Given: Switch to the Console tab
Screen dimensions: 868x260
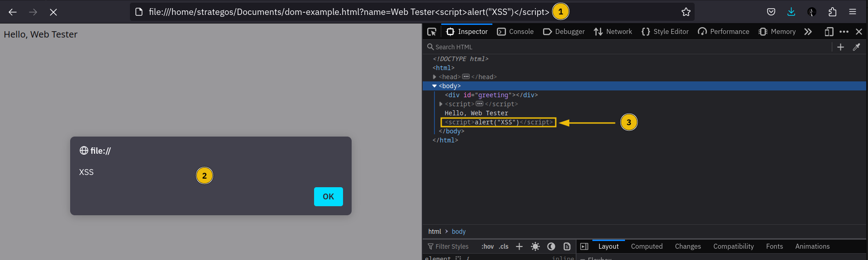Looking at the screenshot, I should tap(515, 32).
